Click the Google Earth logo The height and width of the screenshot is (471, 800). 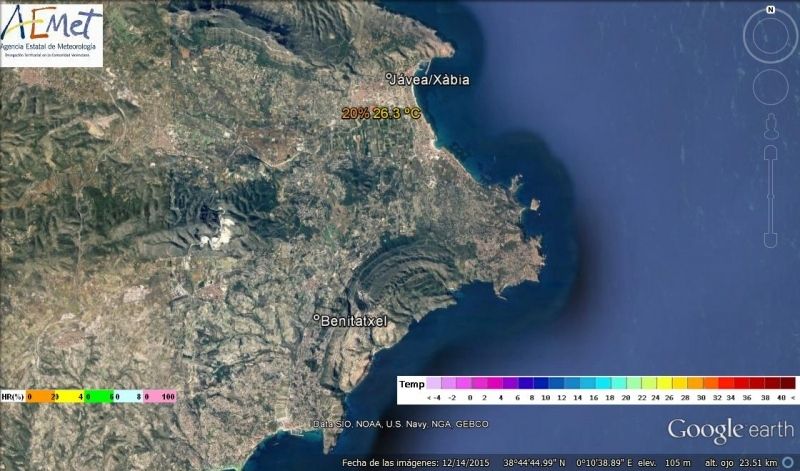point(731,431)
